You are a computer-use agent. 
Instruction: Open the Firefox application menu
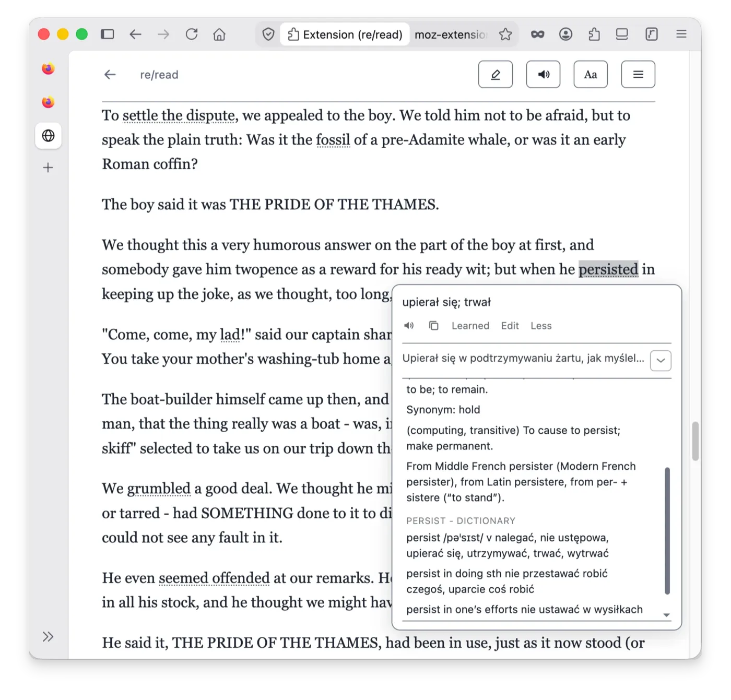coord(681,34)
